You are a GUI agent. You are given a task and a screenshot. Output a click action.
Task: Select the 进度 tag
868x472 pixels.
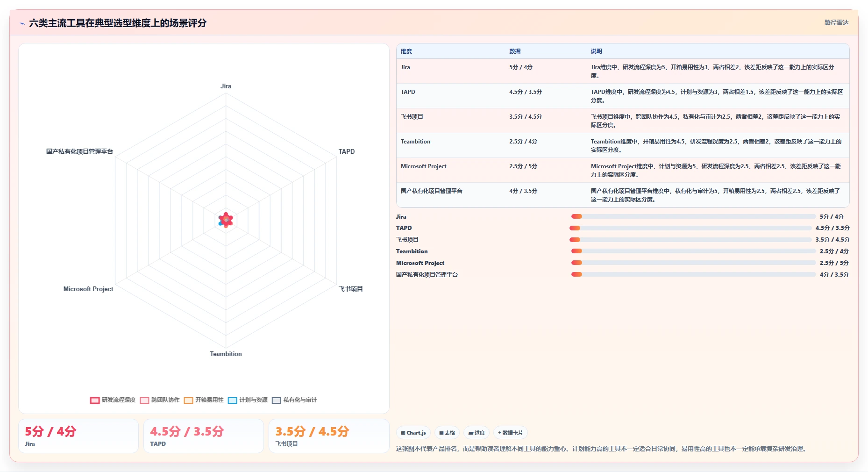click(x=477, y=433)
